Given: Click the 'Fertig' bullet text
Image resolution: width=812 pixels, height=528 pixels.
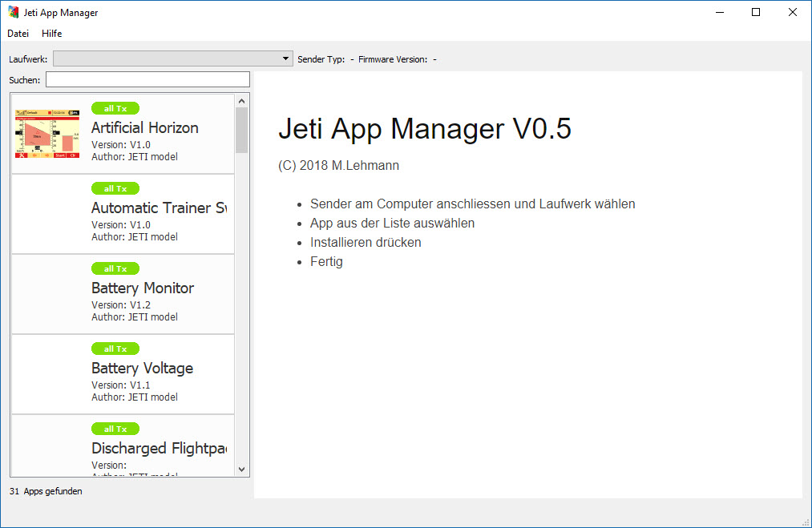Looking at the screenshot, I should (x=326, y=261).
